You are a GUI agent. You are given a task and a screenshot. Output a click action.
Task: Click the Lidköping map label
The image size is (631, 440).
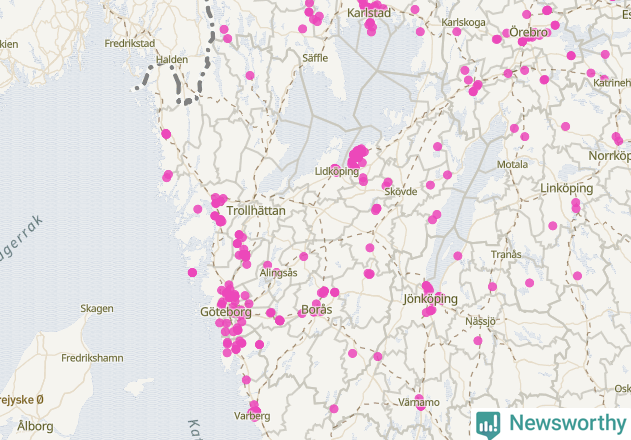336,171
